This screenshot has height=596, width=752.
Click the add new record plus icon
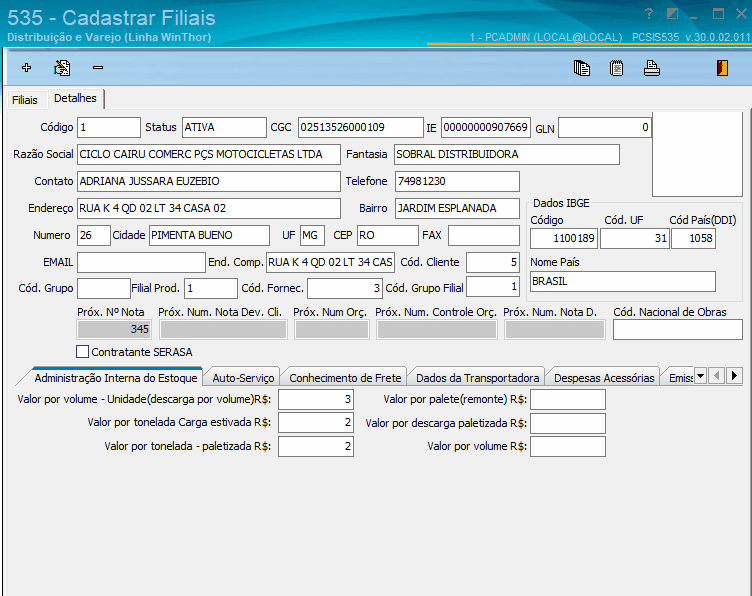[x=26, y=68]
